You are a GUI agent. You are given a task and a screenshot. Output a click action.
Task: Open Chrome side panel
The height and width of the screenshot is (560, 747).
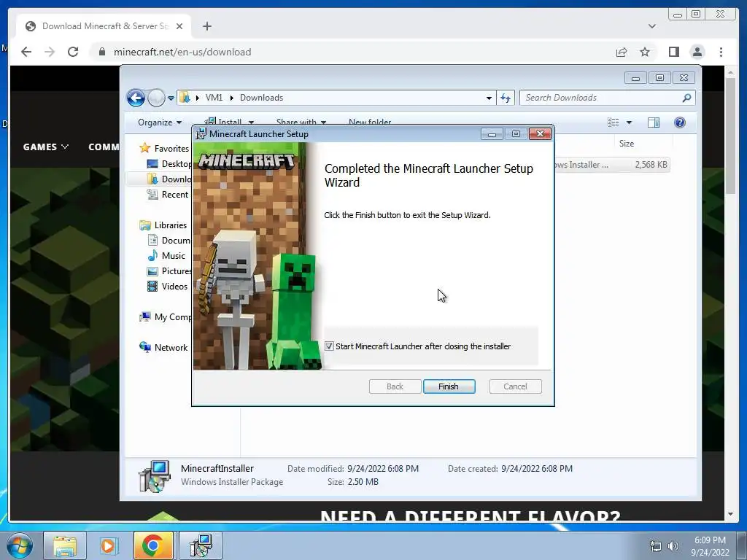coord(673,52)
